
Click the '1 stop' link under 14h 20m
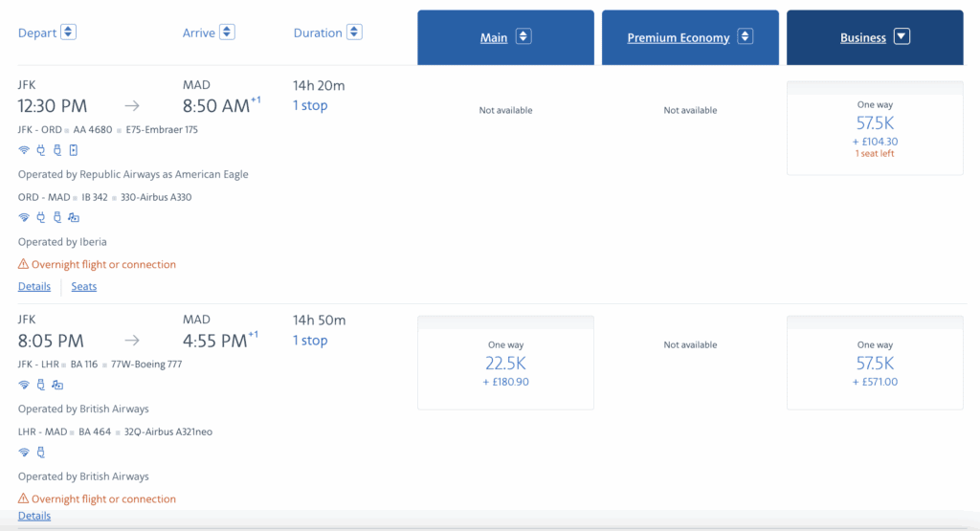click(310, 105)
